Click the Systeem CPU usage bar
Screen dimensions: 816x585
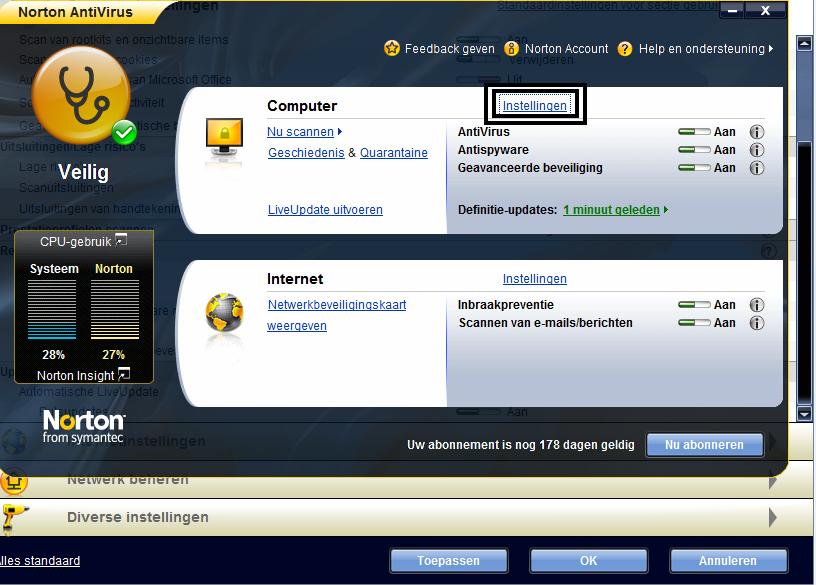[x=52, y=310]
